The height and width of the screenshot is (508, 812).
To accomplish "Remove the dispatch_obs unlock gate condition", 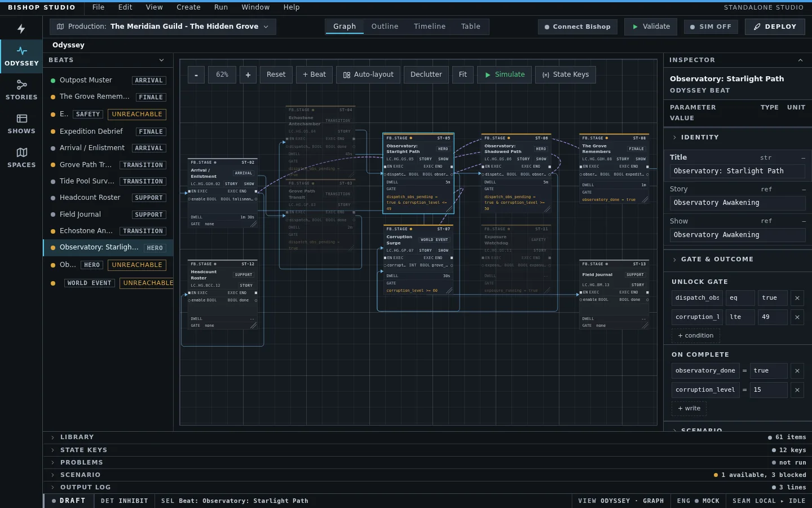I will 797,298.
